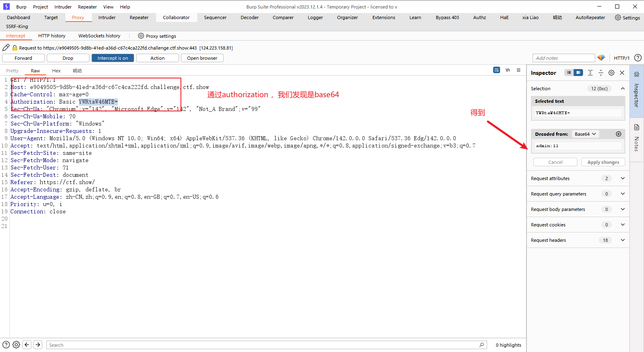Screen dimensions: 644x352
Task: Close the Inspector panel
Action: click(622, 73)
